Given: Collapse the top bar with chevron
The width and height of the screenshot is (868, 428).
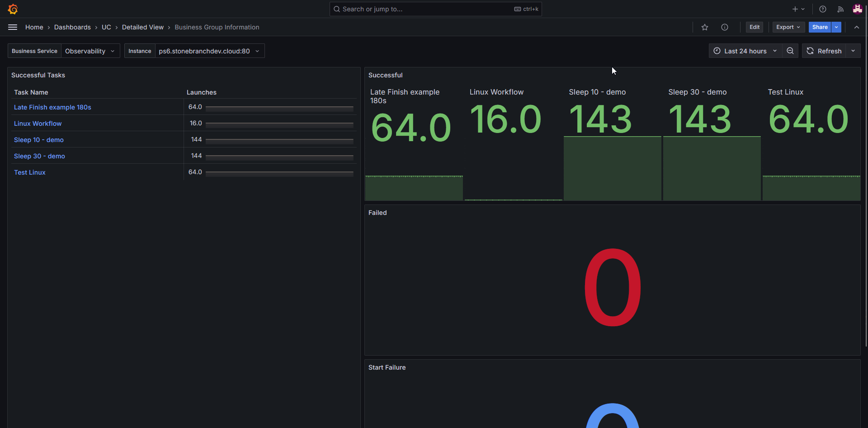Looking at the screenshot, I should pos(856,27).
